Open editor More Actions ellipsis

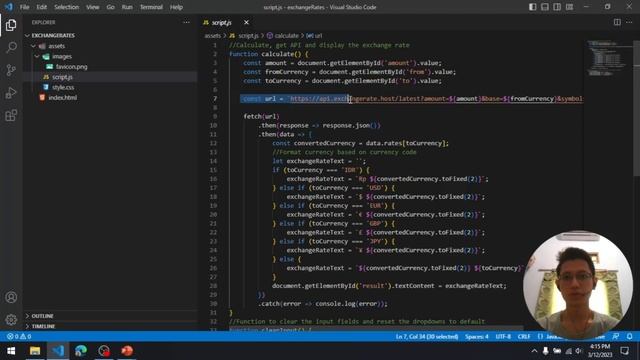(x=629, y=22)
